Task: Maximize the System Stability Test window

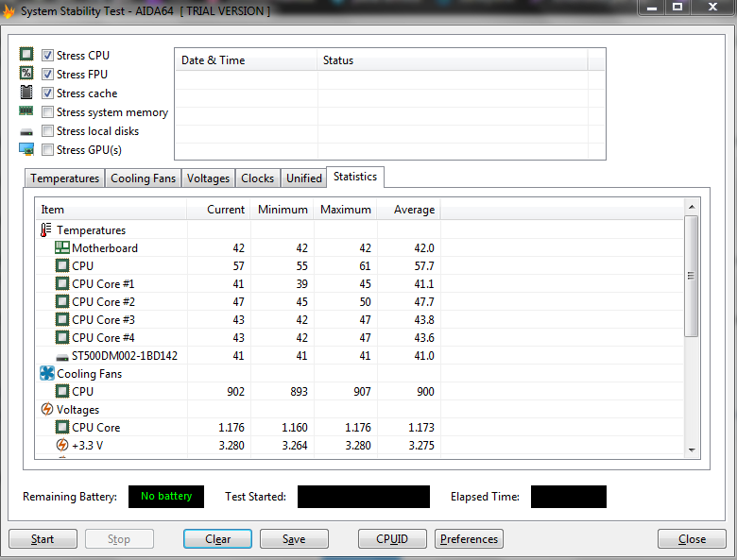Action: (677, 7)
